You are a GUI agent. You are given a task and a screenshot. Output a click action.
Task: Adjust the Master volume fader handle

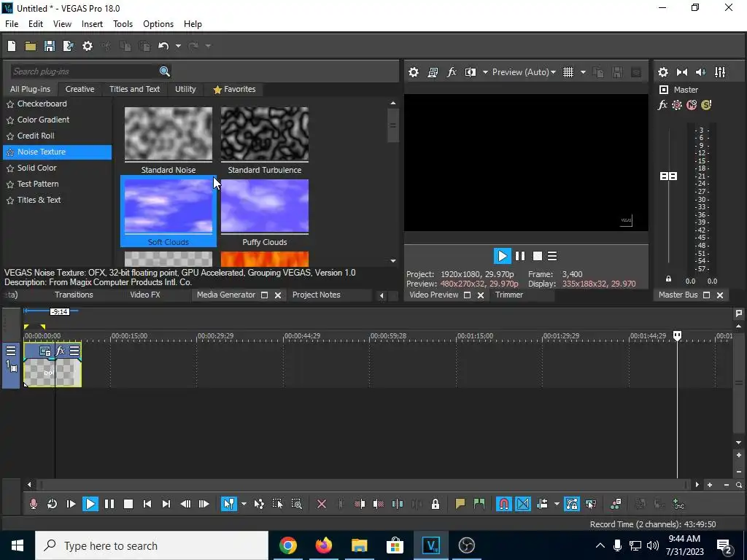(x=668, y=176)
